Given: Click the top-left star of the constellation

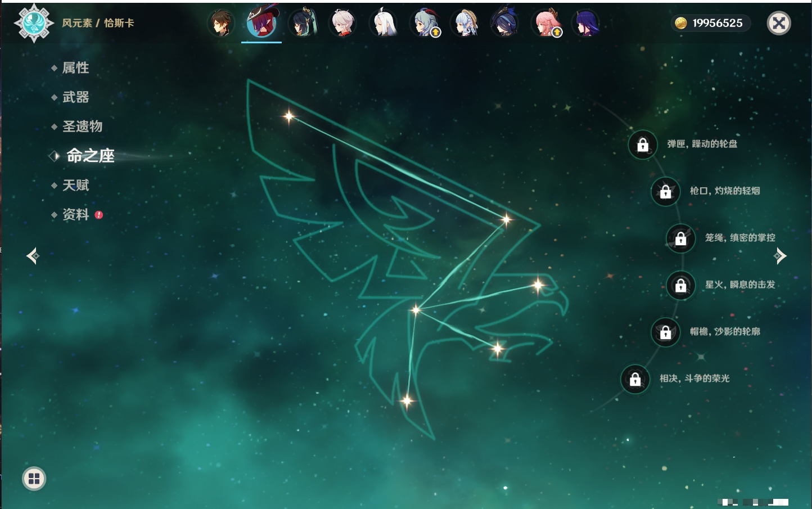Looking at the screenshot, I should click(289, 116).
